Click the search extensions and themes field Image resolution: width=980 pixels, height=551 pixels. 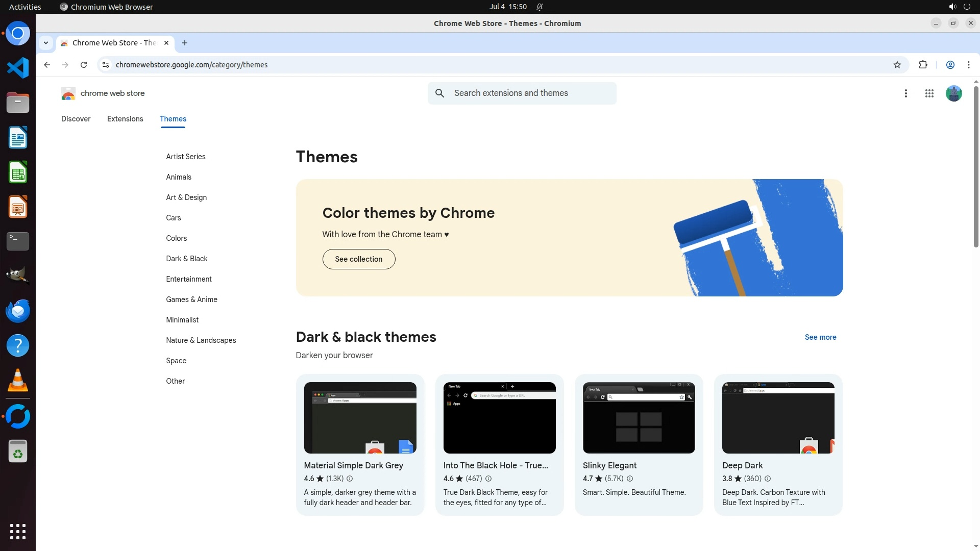click(531, 93)
